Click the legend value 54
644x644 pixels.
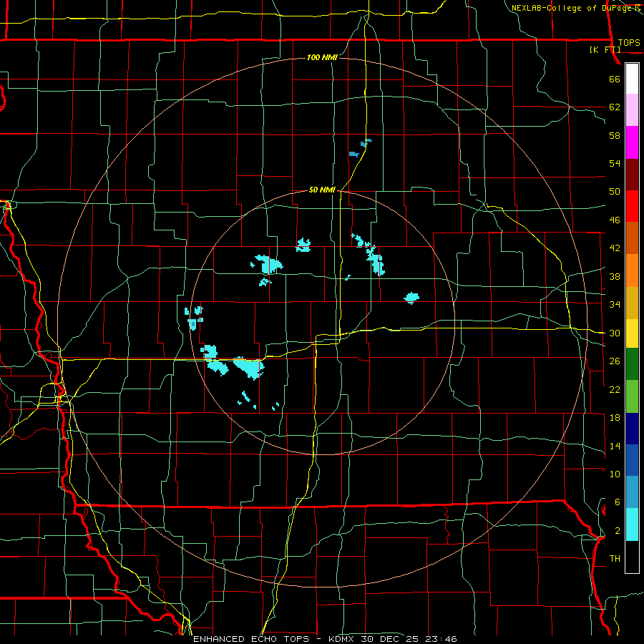click(615, 163)
